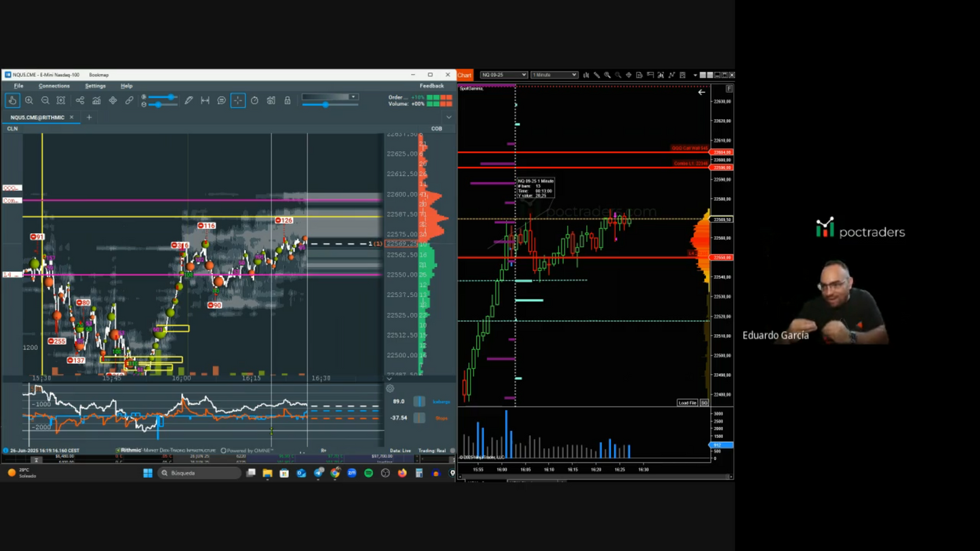The width and height of the screenshot is (980, 551).
Task: Open the Settings menu in Bookmap
Action: pyautogui.click(x=95, y=85)
